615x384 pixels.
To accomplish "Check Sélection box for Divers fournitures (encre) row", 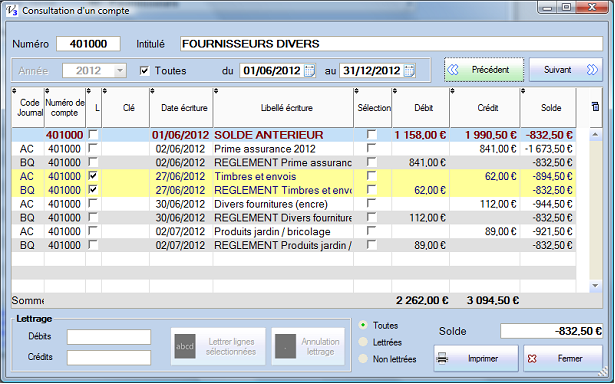I will [371, 204].
